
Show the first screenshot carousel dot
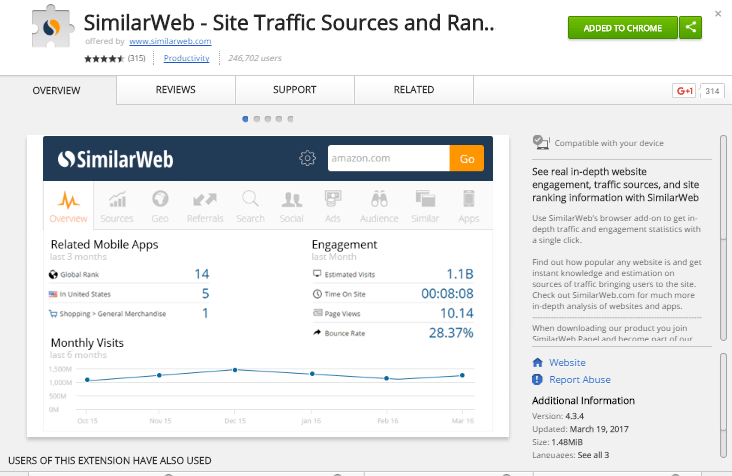[245, 119]
